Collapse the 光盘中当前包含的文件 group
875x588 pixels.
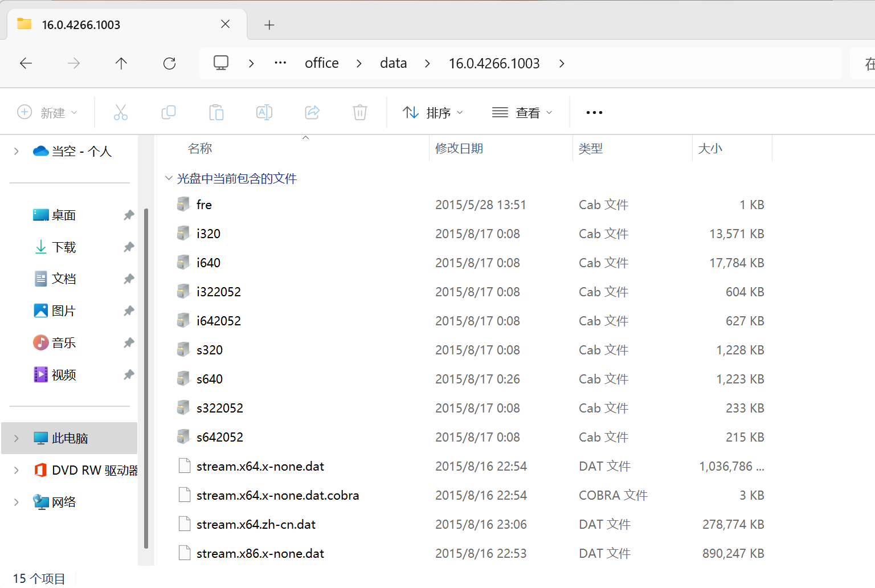pyautogui.click(x=169, y=178)
